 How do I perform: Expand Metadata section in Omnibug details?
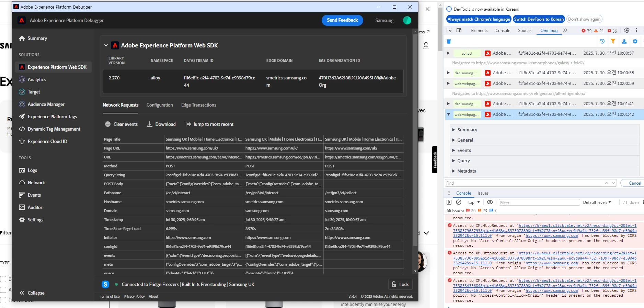click(x=544, y=171)
